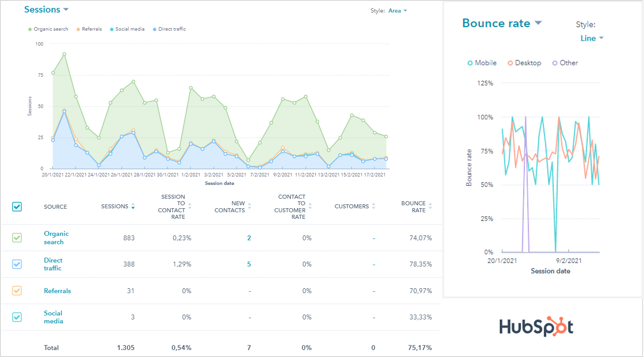This screenshot has width=644, height=357.
Task: Click the HubSpot logo
Action: point(536,327)
